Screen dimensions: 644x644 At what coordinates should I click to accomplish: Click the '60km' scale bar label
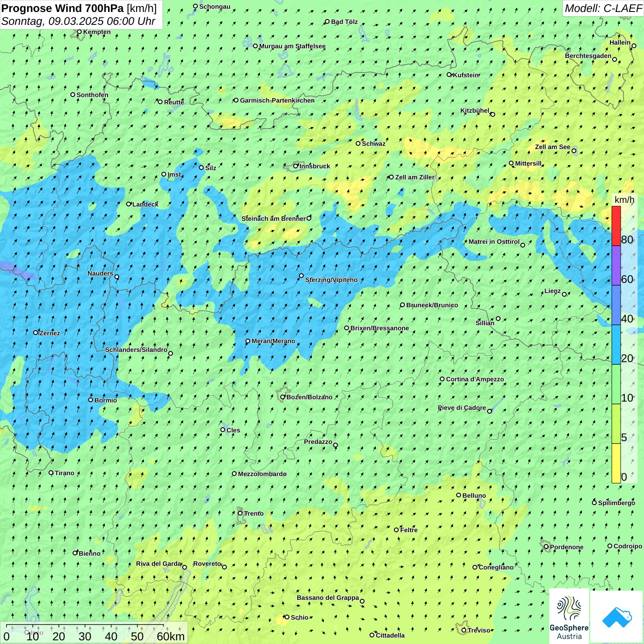click(x=171, y=636)
